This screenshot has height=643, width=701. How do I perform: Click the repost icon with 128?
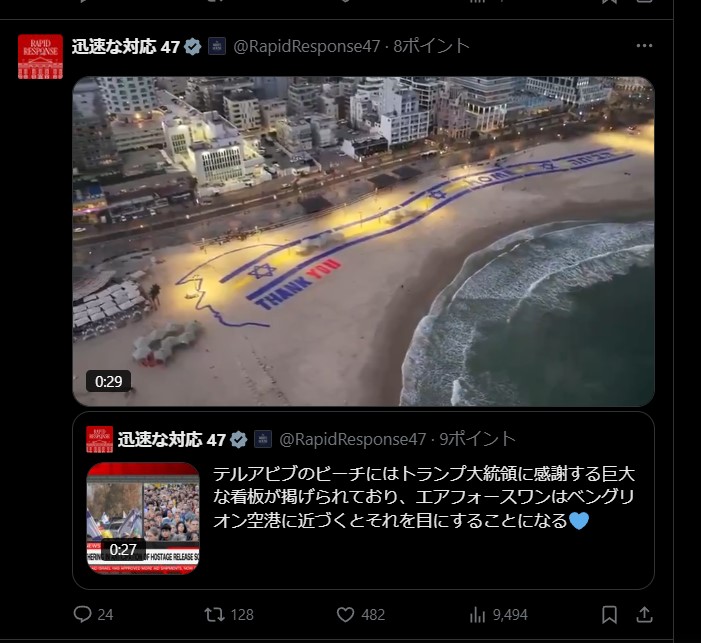(215, 614)
